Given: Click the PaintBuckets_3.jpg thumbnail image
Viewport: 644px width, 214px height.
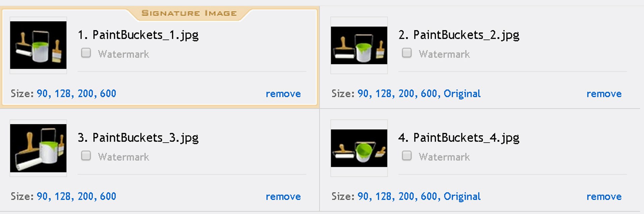Looking at the screenshot, I should point(38,148).
